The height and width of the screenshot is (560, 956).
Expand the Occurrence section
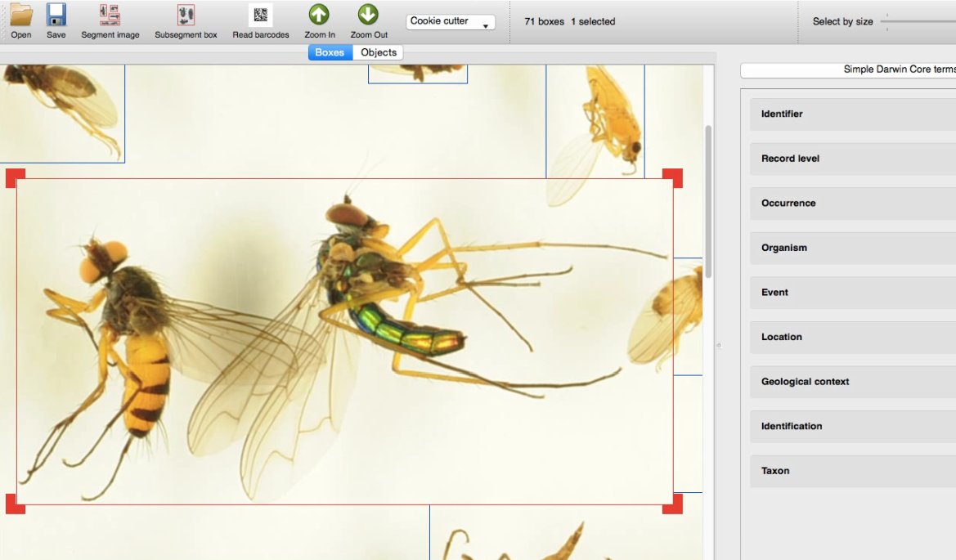click(x=853, y=203)
